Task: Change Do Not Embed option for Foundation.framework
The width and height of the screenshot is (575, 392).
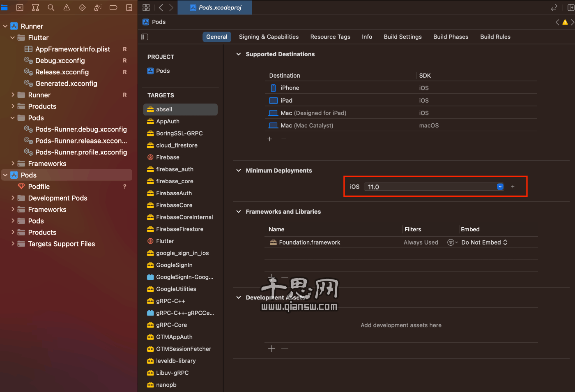Action: click(484, 242)
